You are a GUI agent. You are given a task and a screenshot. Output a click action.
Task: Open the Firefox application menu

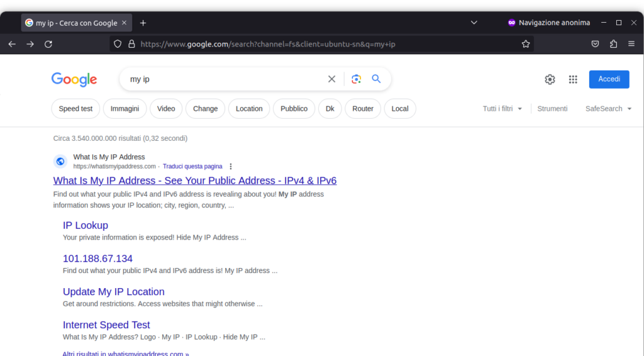tap(631, 44)
